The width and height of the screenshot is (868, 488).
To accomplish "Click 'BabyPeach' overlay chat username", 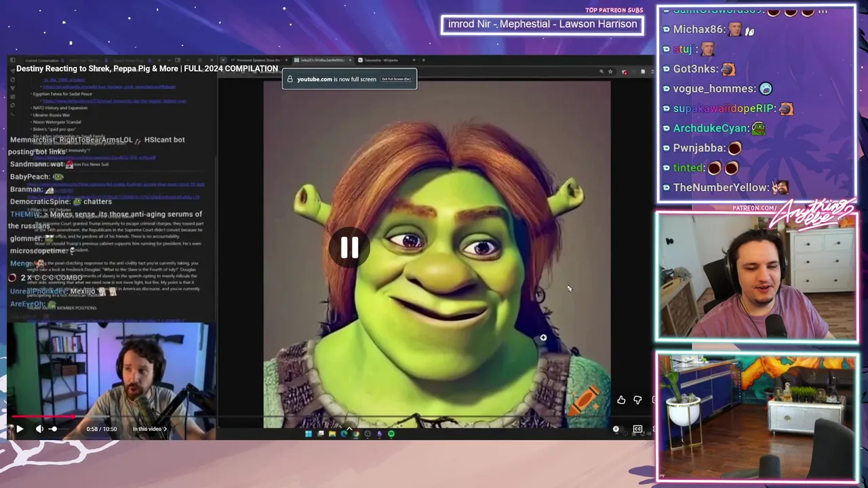I will point(29,177).
